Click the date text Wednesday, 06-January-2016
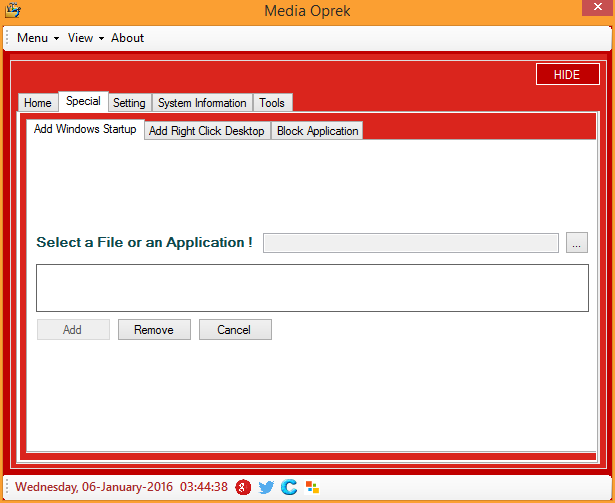The width and height of the screenshot is (615, 503). pyautogui.click(x=94, y=487)
